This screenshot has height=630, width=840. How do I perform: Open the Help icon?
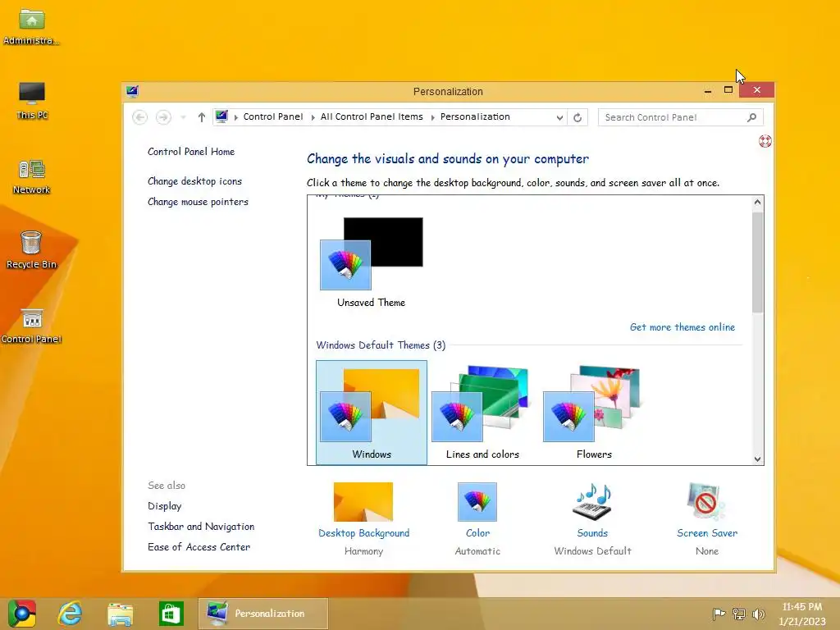click(x=765, y=141)
